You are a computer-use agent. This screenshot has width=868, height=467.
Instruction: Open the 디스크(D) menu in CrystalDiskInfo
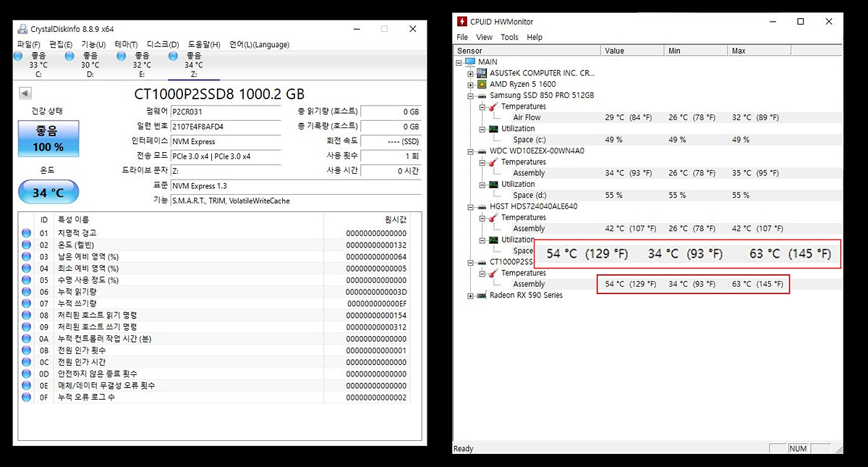pyautogui.click(x=163, y=45)
